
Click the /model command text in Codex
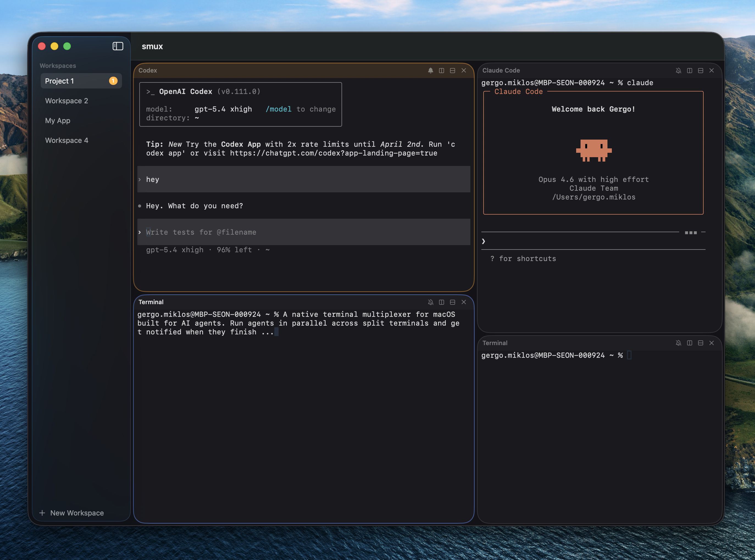279,109
